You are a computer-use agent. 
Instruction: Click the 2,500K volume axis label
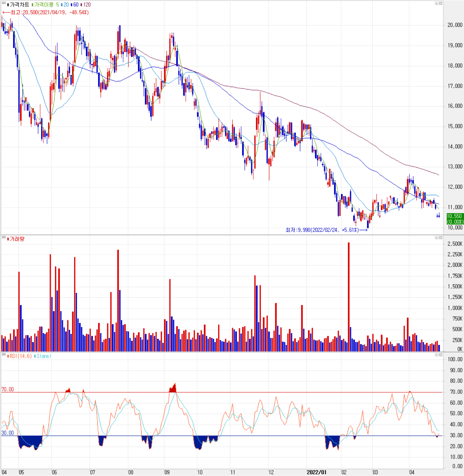(x=455, y=244)
